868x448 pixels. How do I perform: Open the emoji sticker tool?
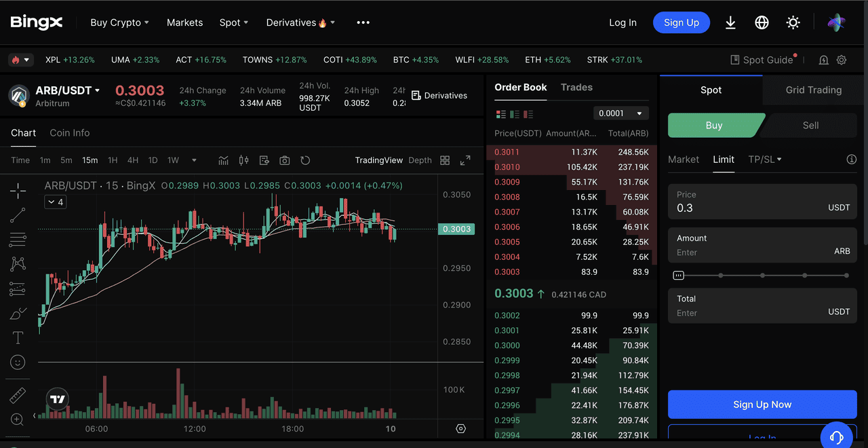pyautogui.click(x=18, y=362)
